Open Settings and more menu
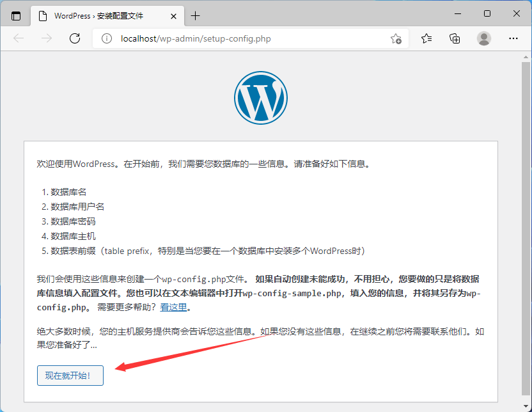This screenshot has height=412, width=532. click(513, 38)
